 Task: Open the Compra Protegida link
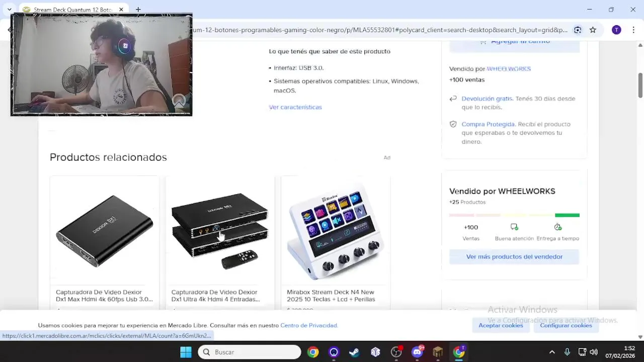click(x=488, y=124)
